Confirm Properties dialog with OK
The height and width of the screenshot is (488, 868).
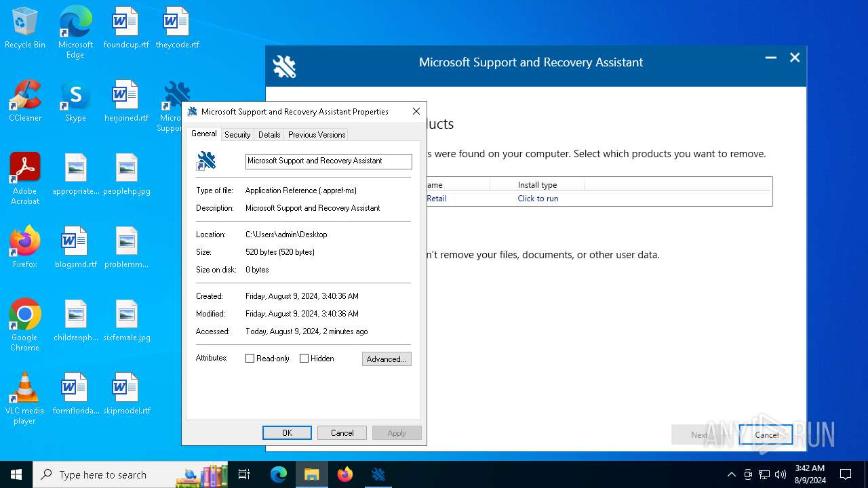(x=287, y=433)
